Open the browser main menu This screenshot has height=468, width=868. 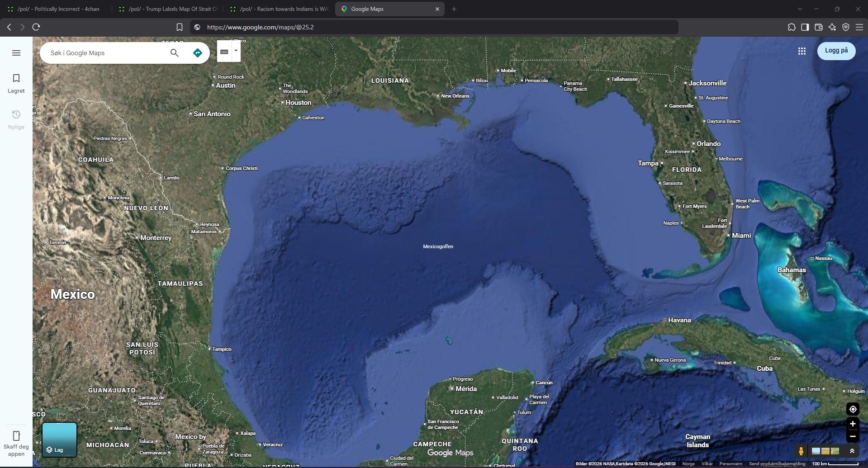coord(859,27)
